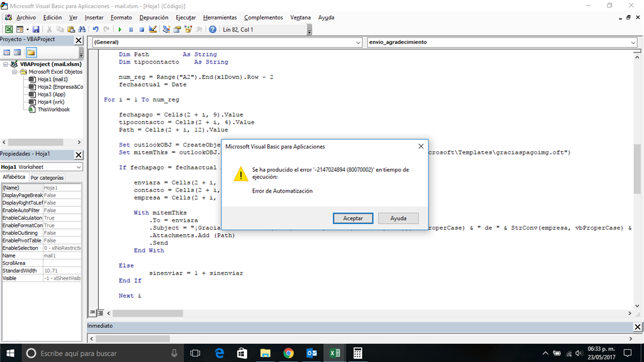Click the Redo icon
644x362 pixels.
106,29
